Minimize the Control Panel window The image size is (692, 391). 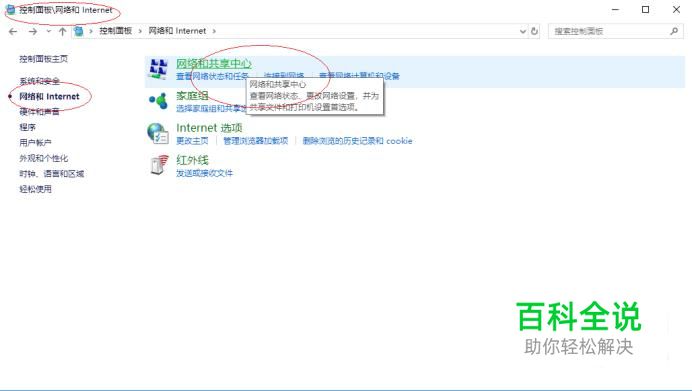(x=616, y=9)
